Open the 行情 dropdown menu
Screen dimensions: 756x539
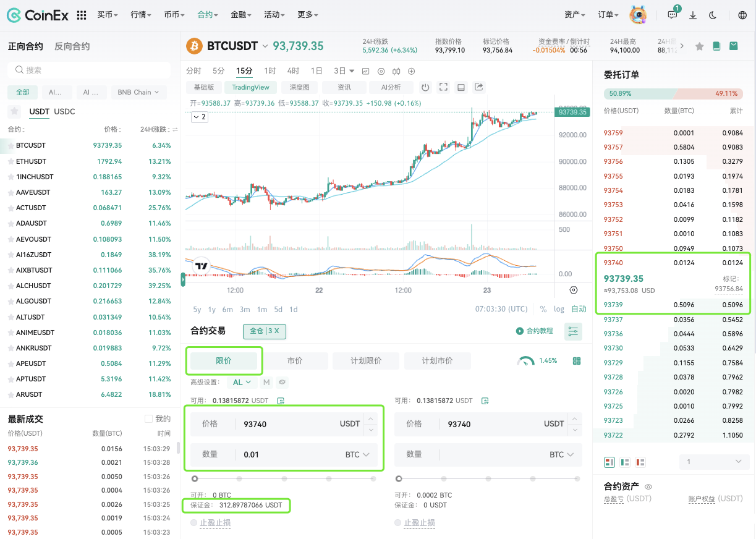click(141, 15)
